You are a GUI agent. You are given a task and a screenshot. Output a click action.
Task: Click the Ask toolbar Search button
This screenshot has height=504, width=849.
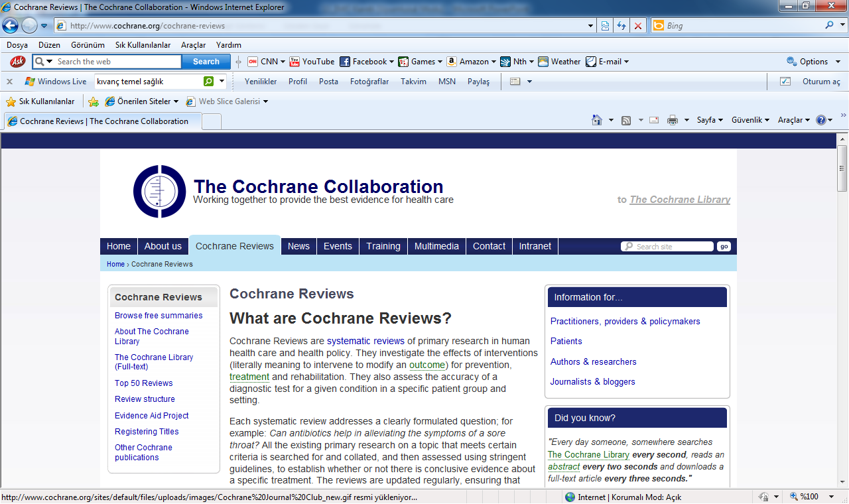(206, 62)
